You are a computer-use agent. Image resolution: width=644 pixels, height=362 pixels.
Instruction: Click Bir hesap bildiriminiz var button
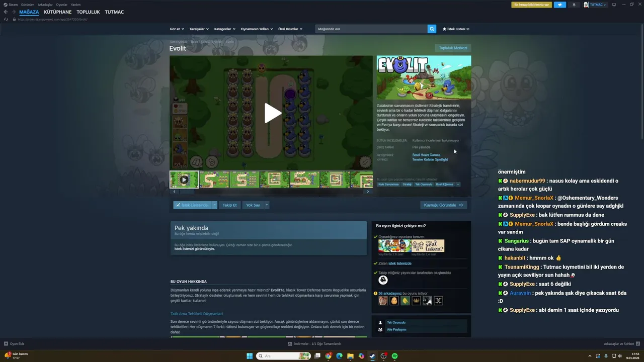point(531,5)
